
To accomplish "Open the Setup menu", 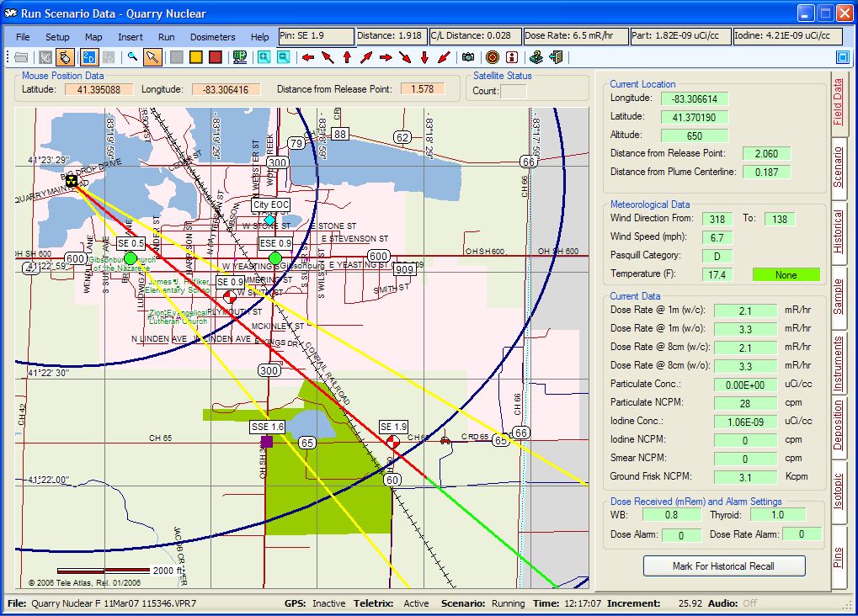I will click(x=57, y=37).
